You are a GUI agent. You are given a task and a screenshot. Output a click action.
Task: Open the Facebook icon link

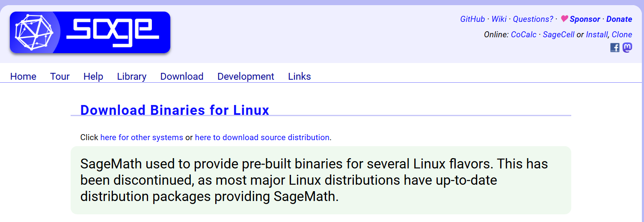click(x=614, y=48)
